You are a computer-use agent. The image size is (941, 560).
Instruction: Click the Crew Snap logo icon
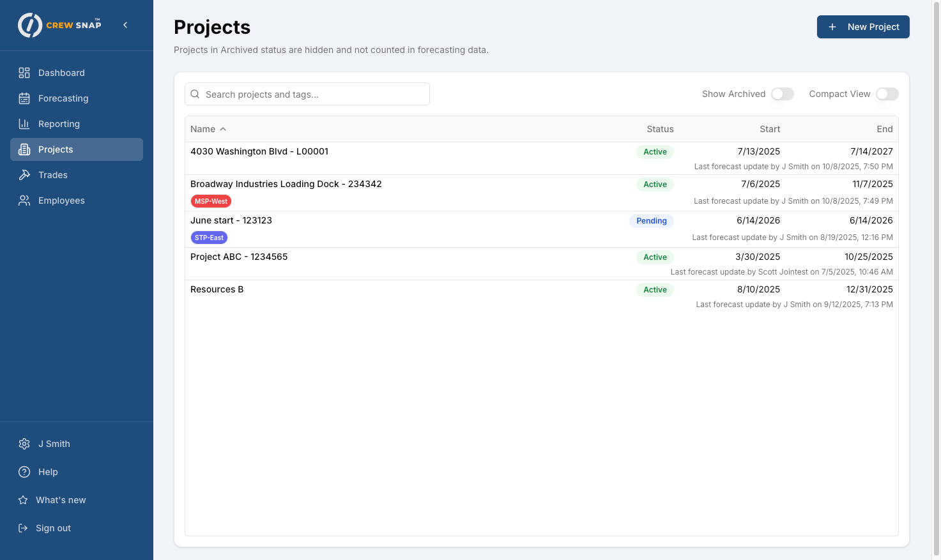pyautogui.click(x=30, y=26)
